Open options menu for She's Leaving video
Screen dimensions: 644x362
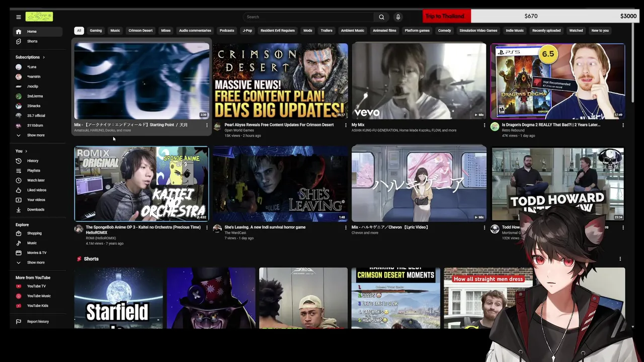point(346,228)
